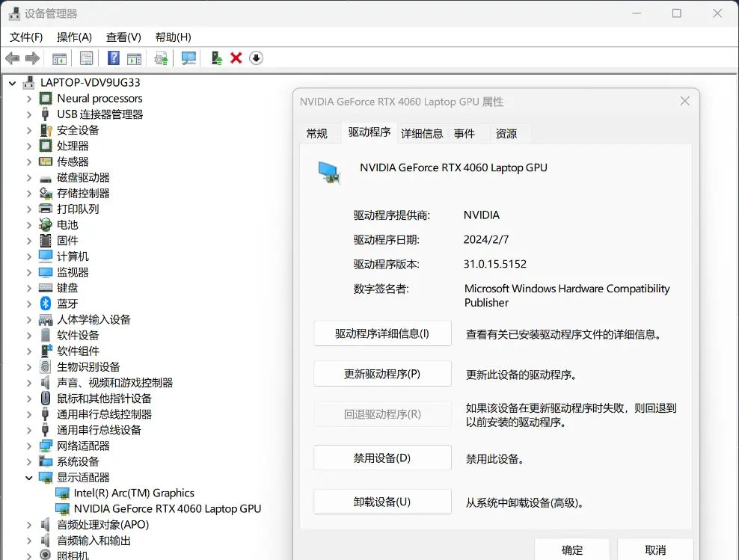Click the blue Help question mark icon

[114, 58]
